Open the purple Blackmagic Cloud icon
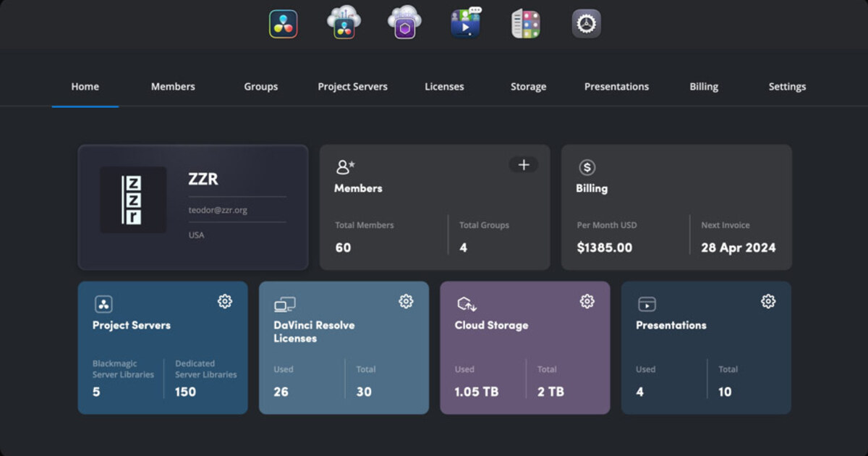This screenshot has width=868, height=456. (404, 22)
